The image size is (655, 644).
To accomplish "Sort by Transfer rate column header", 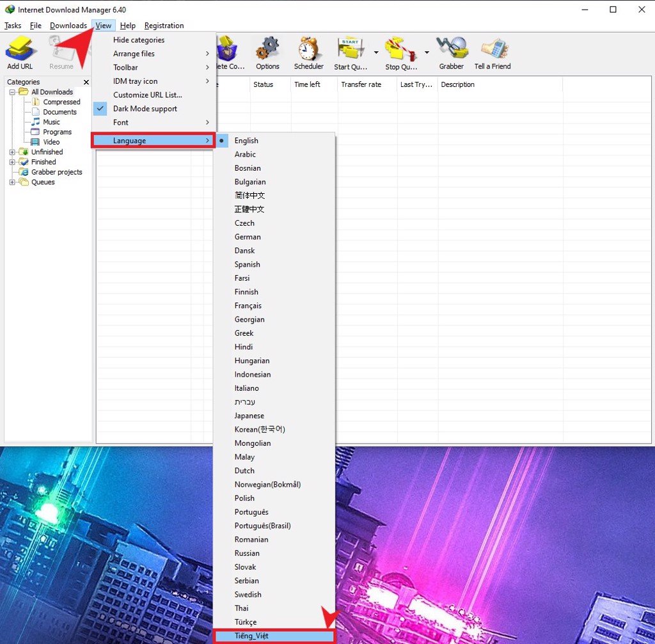I will [367, 84].
